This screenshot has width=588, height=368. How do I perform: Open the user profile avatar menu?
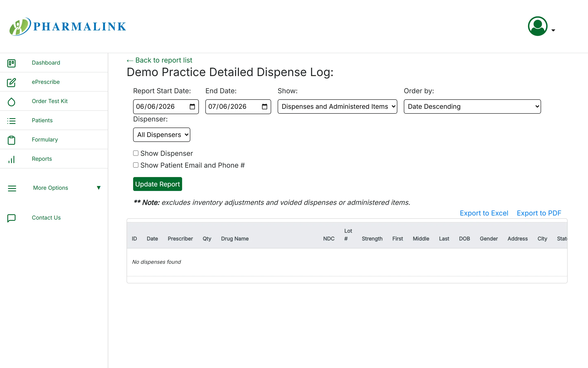point(537,26)
